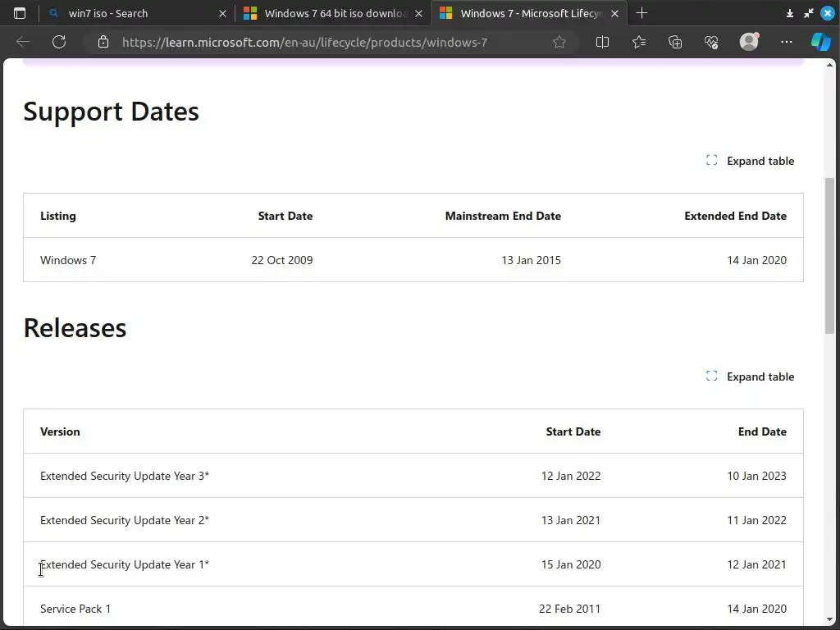Screen dimensions: 840x630
Task: Click the page vertical scrollbar thumb
Action: 829,254
